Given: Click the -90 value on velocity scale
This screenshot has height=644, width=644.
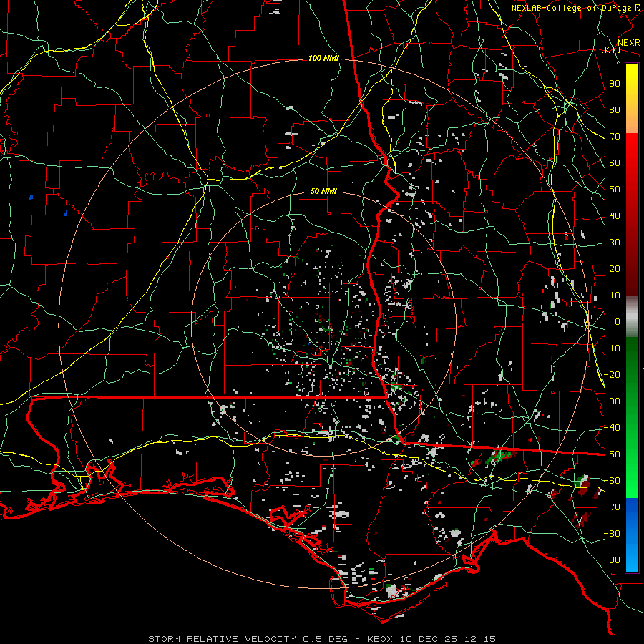Looking at the screenshot, I should [612, 560].
